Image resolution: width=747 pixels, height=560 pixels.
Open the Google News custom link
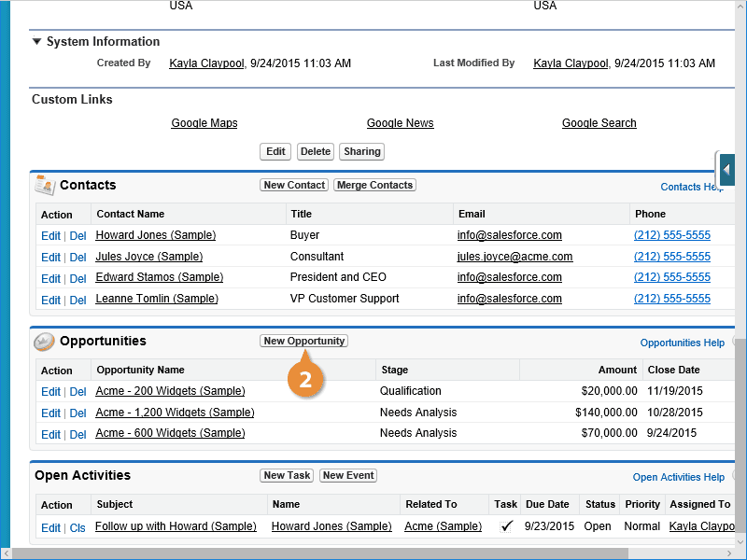401,123
